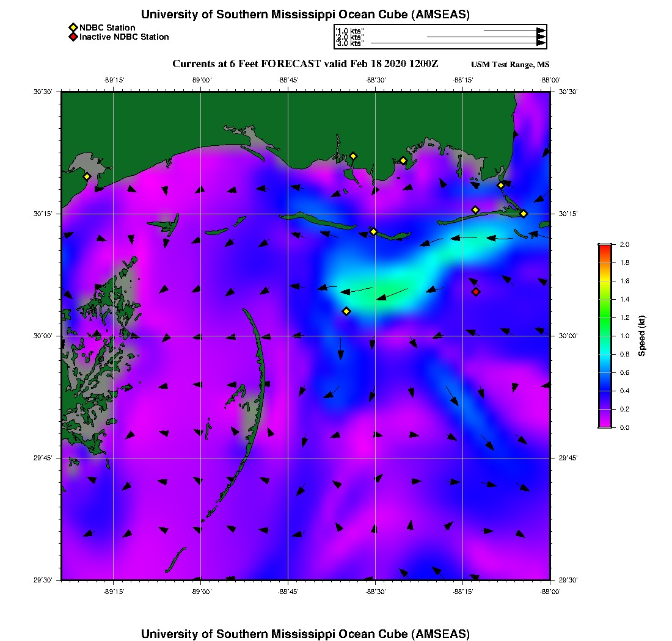
Task: Click the 'Inactive NDBC Station' legend label
Action: click(124, 37)
